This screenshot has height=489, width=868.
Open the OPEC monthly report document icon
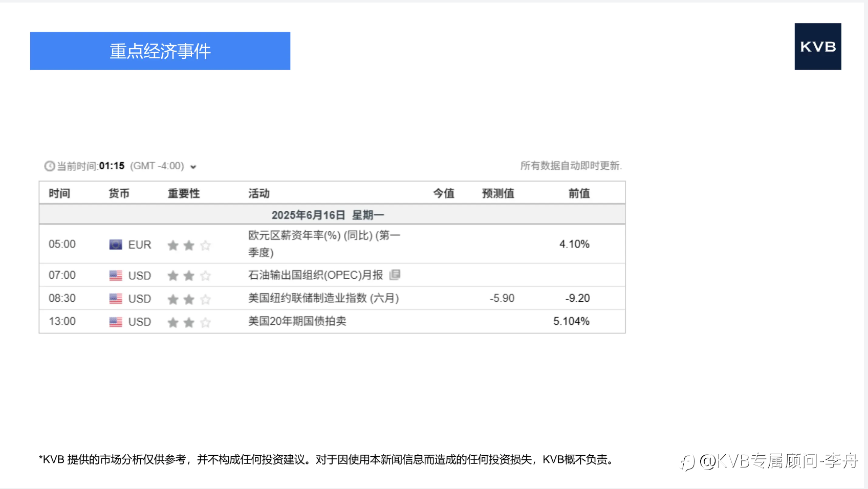(395, 275)
